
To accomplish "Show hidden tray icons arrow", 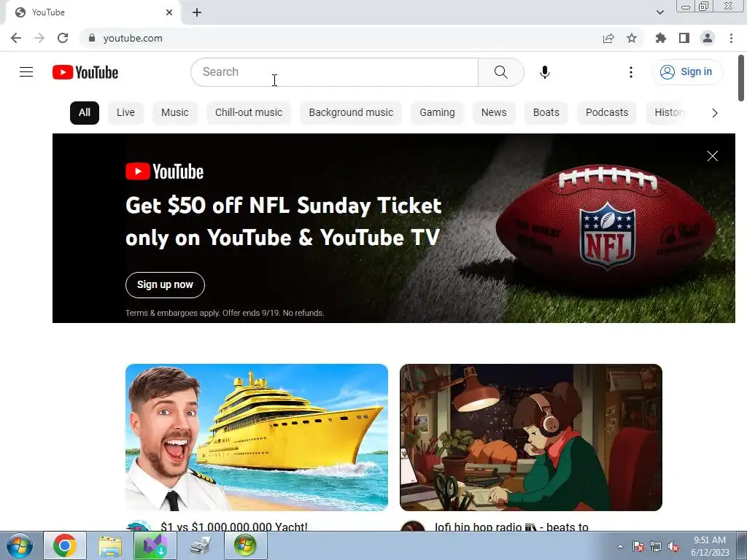I will (x=620, y=546).
